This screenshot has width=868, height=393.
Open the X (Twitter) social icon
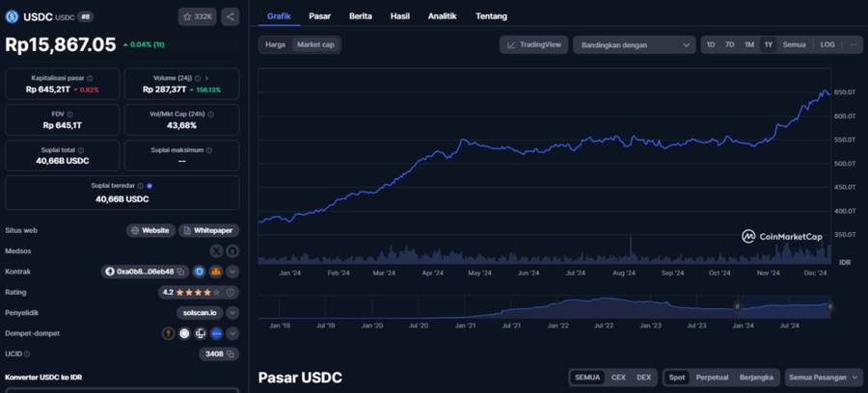(216, 251)
